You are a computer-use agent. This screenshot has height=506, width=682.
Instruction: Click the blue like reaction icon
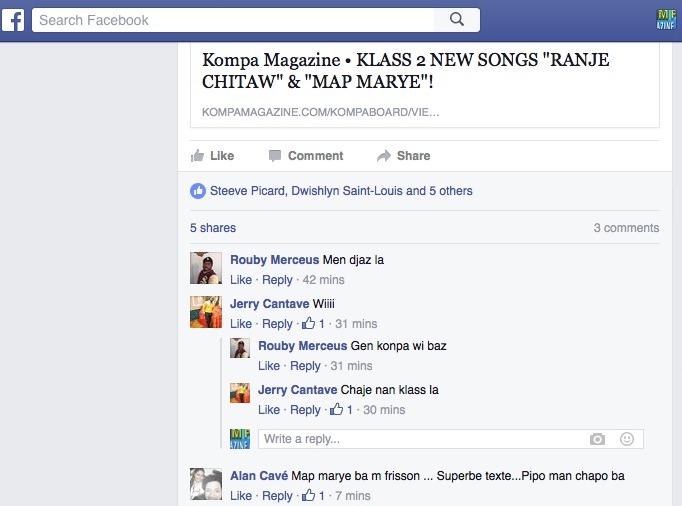coord(198,191)
